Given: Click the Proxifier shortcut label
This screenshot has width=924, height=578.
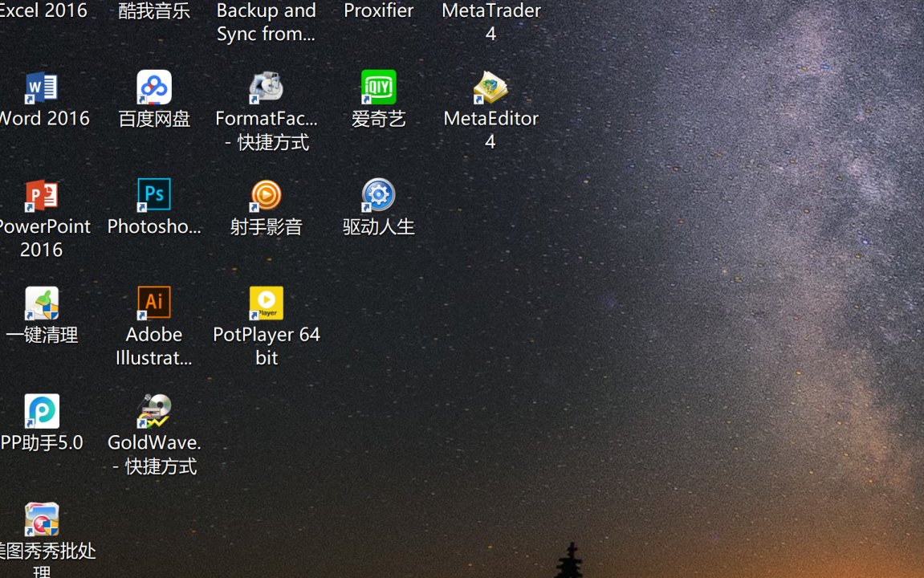Looking at the screenshot, I should (378, 10).
